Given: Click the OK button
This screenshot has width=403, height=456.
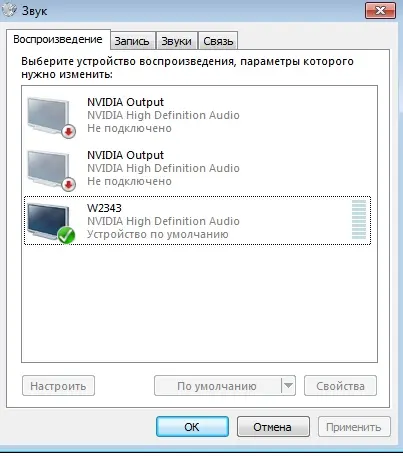Looking at the screenshot, I should [192, 427].
